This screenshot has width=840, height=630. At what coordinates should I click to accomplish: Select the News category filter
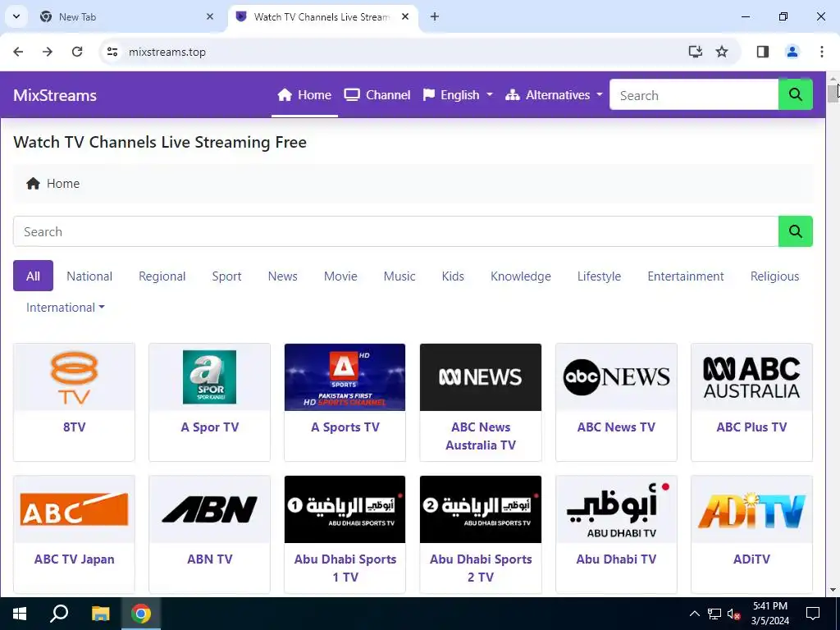tap(283, 276)
